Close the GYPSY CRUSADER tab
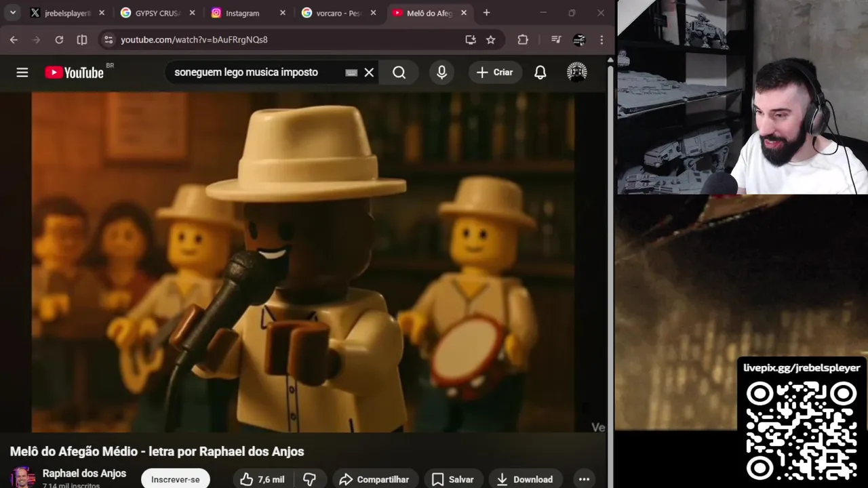868x488 pixels. tap(192, 13)
